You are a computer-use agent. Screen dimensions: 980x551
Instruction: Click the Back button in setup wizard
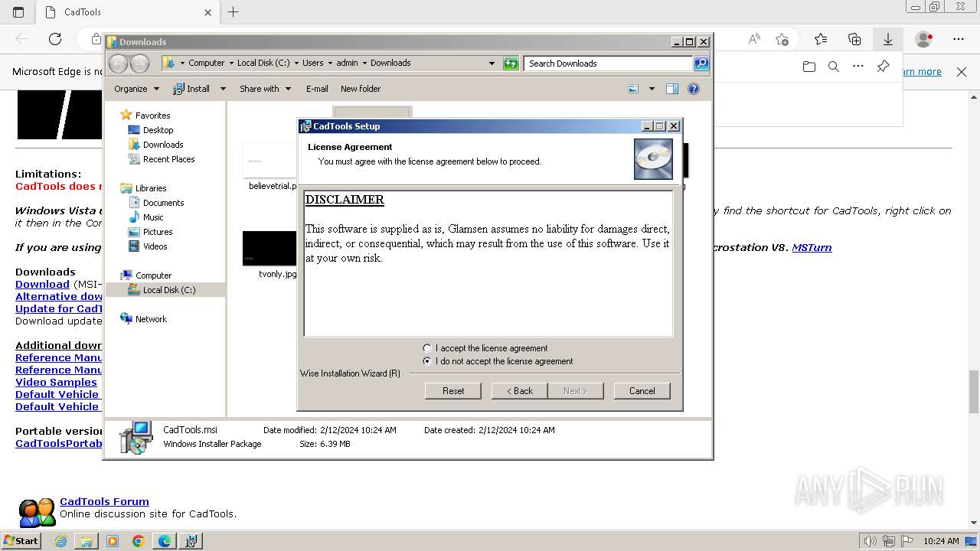click(x=519, y=391)
